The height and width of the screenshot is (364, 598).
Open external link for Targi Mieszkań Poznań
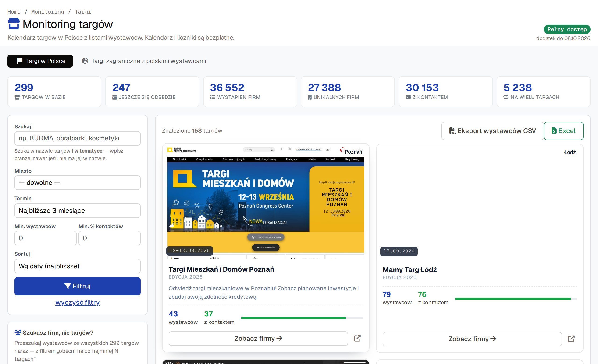[357, 338]
